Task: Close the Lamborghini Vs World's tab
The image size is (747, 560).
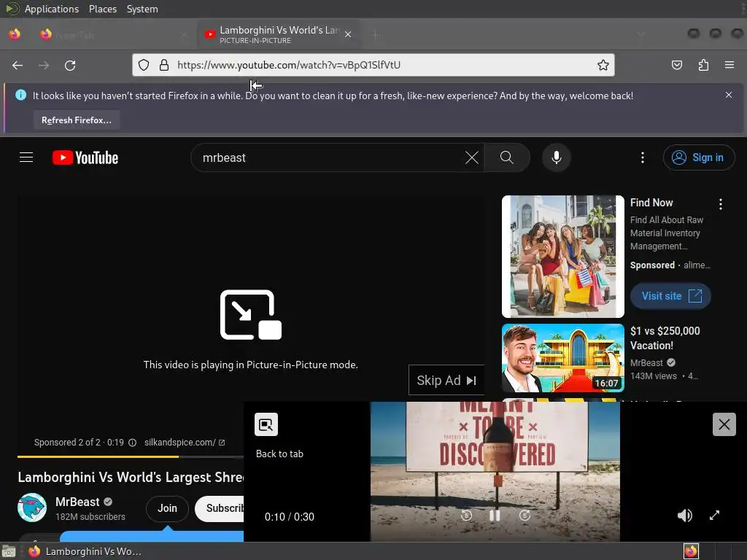Action: (x=348, y=34)
